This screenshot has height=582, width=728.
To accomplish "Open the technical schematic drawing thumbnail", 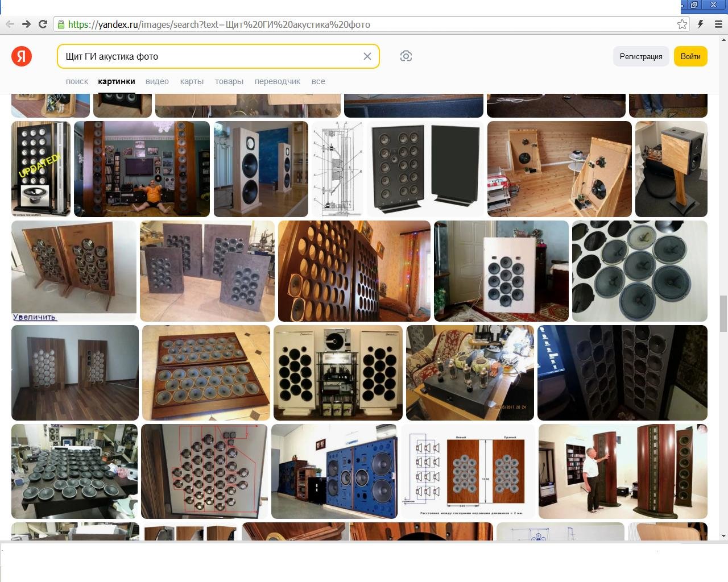I will (337, 169).
